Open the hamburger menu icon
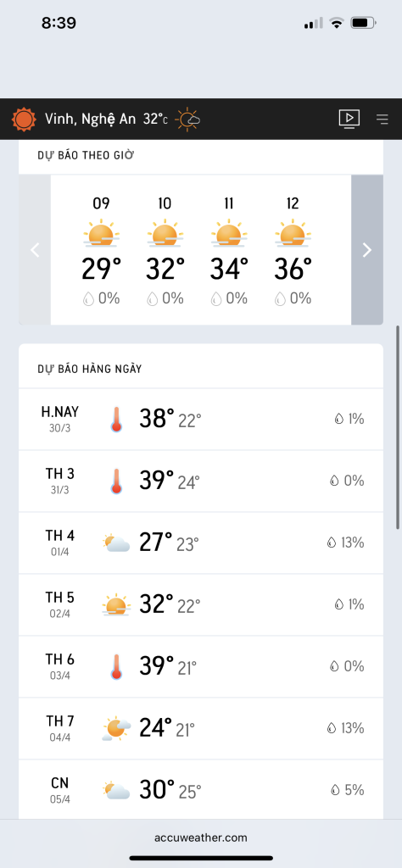The image size is (402, 868). [382, 119]
